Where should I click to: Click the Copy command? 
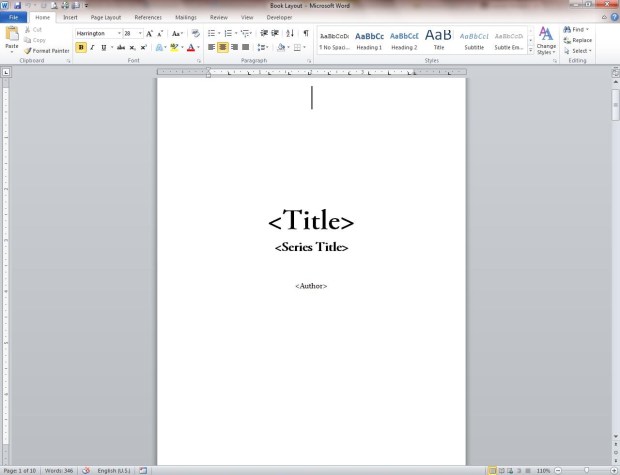point(35,40)
